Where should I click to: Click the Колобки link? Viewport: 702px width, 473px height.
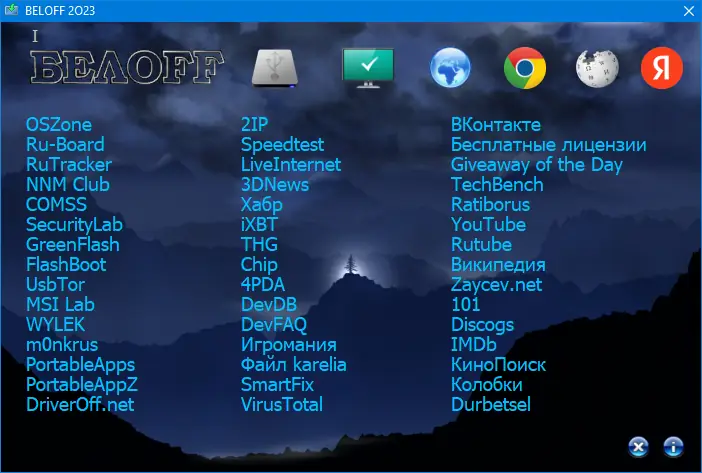pyautogui.click(x=487, y=385)
